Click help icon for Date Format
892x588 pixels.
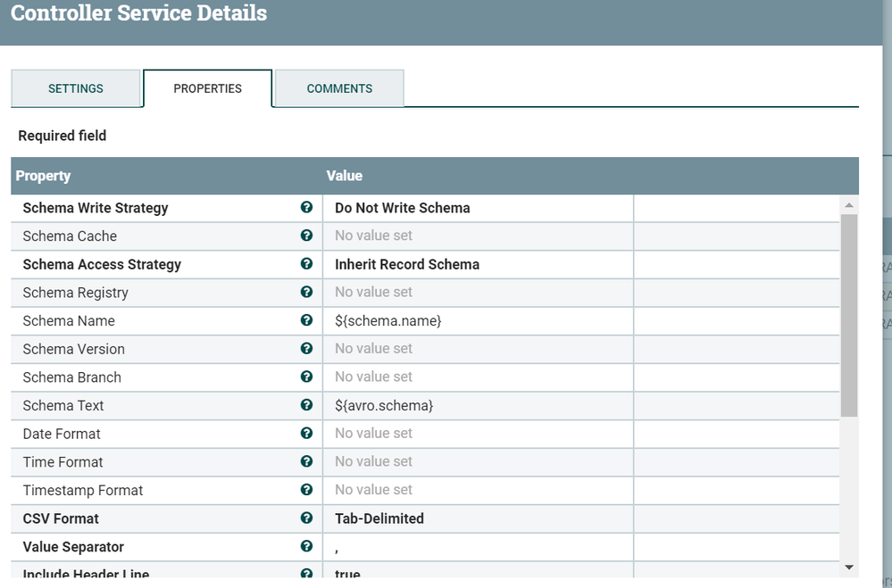pos(307,434)
